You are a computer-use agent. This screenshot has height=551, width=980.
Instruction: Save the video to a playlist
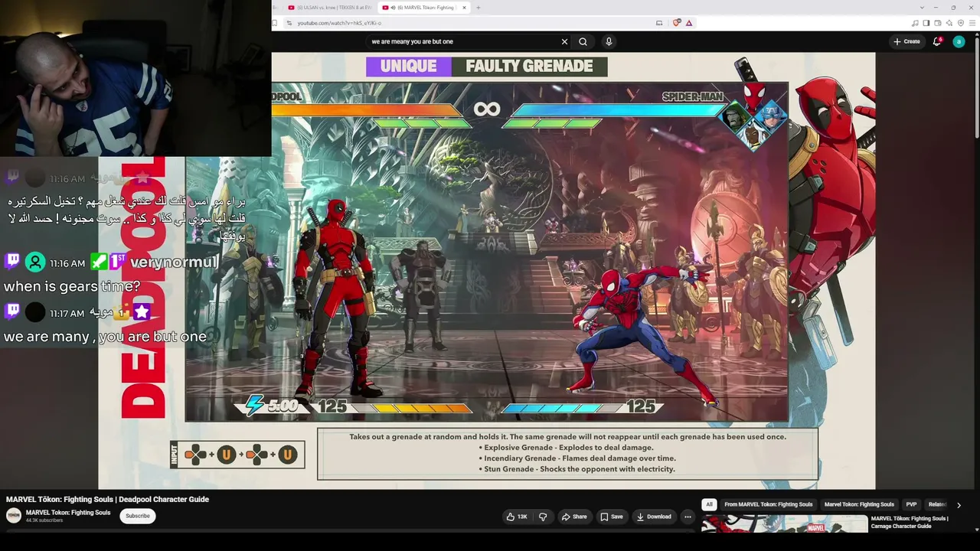pyautogui.click(x=611, y=517)
